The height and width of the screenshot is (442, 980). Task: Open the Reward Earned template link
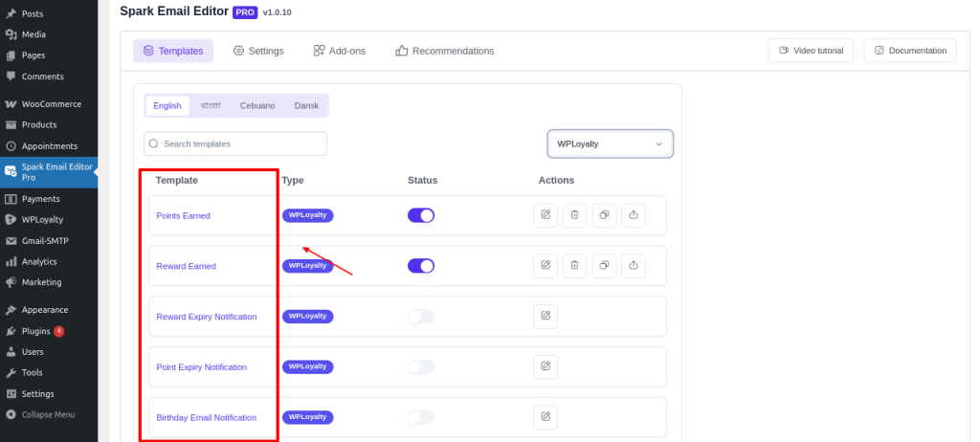[186, 266]
